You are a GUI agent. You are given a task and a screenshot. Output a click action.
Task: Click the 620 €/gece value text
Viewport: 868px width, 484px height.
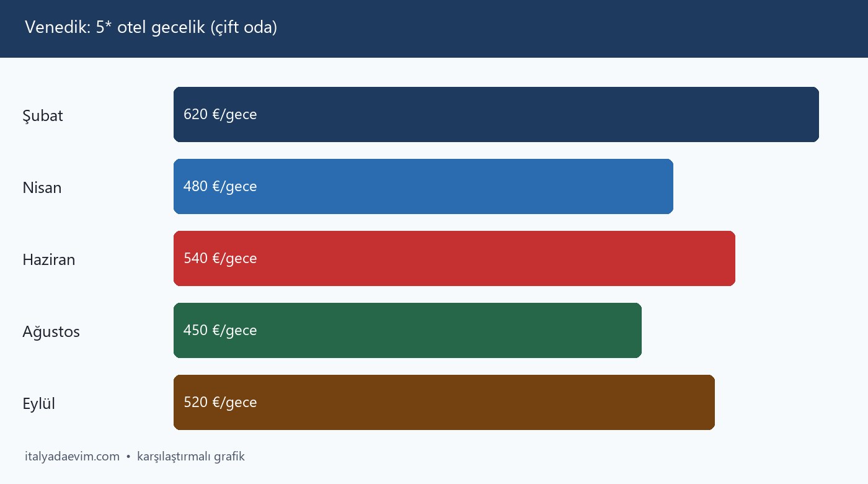[x=220, y=114]
